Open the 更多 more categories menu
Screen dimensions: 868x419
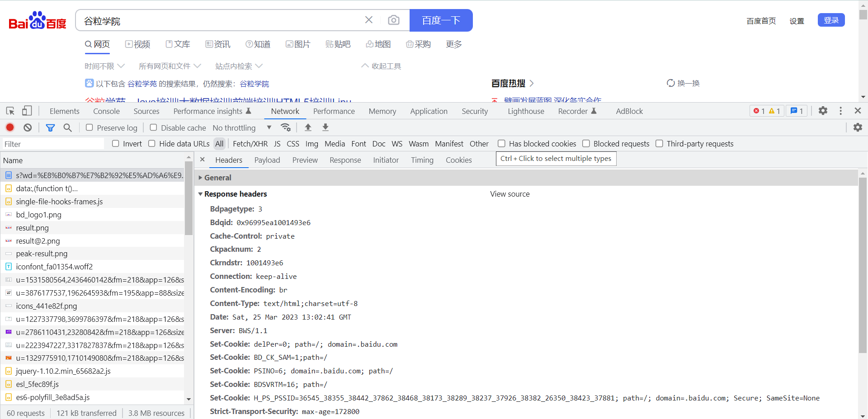pos(454,44)
